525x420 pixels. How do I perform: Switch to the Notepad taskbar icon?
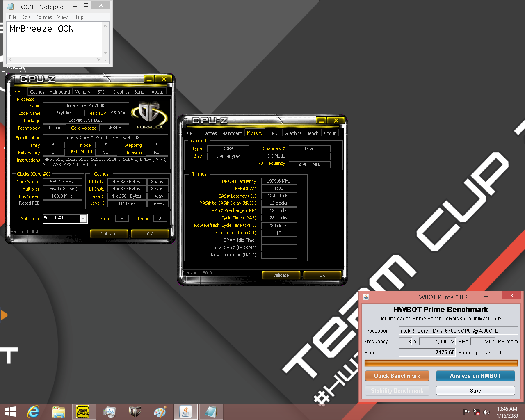click(211, 412)
